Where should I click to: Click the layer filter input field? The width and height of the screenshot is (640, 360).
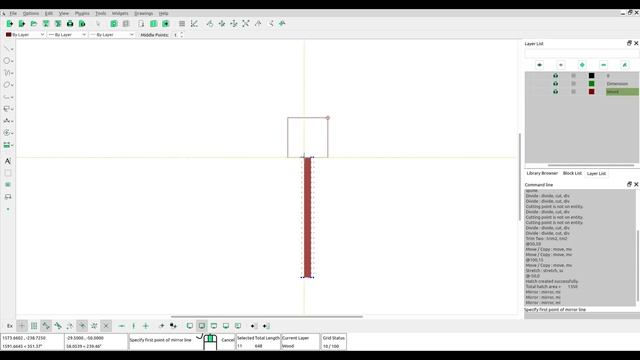(582, 53)
